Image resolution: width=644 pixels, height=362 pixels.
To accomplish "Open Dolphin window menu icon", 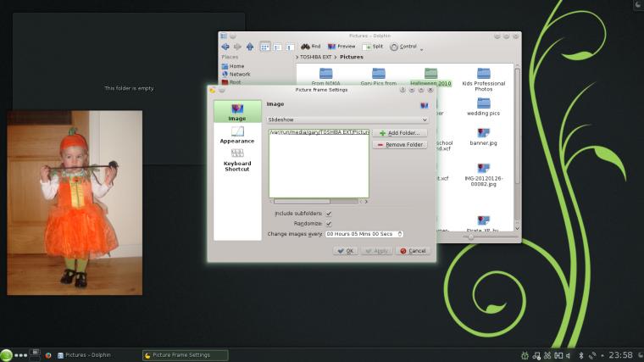I will (x=224, y=36).
